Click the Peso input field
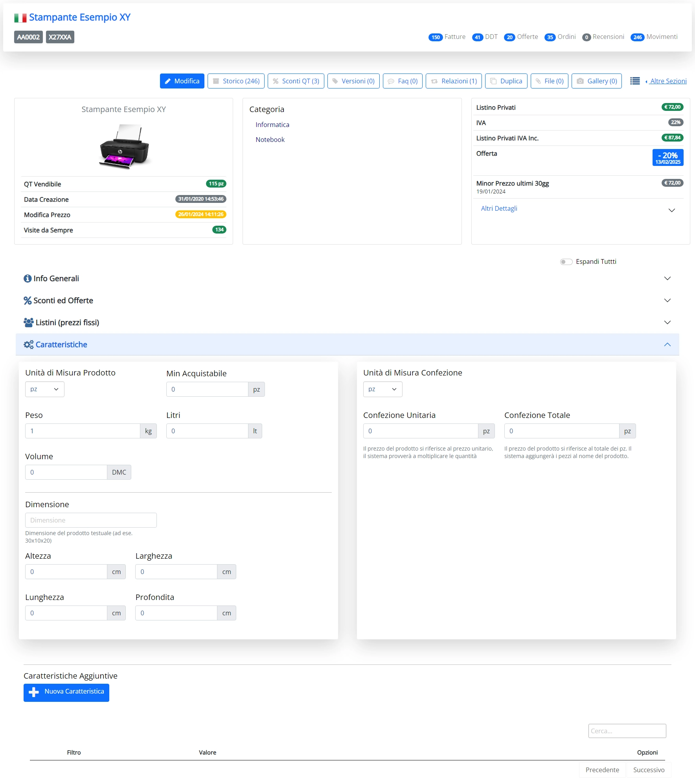Screen dimensions: 695x784 (x=83, y=431)
